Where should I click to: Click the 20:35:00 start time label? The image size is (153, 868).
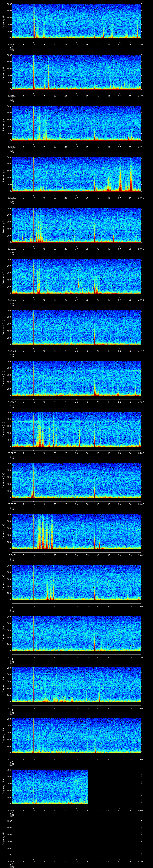click(x=12, y=606)
